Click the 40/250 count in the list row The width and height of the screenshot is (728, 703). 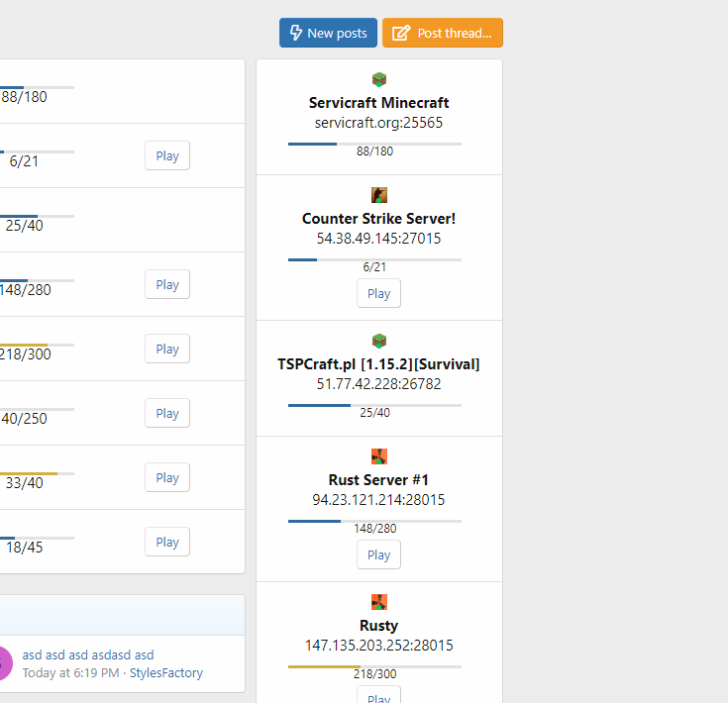[24, 419]
